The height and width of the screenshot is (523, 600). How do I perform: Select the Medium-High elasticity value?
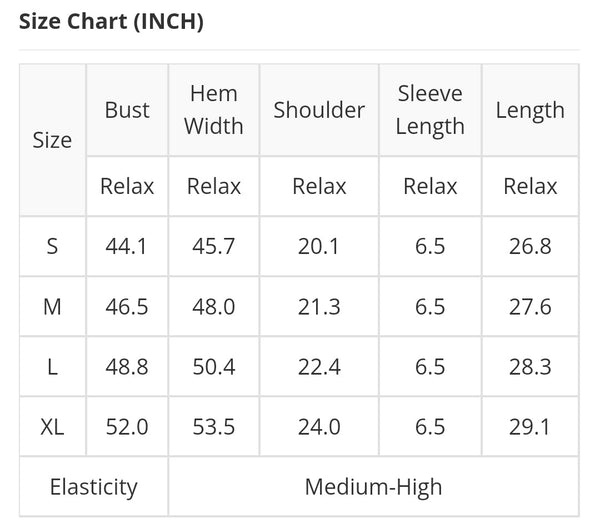[373, 487]
